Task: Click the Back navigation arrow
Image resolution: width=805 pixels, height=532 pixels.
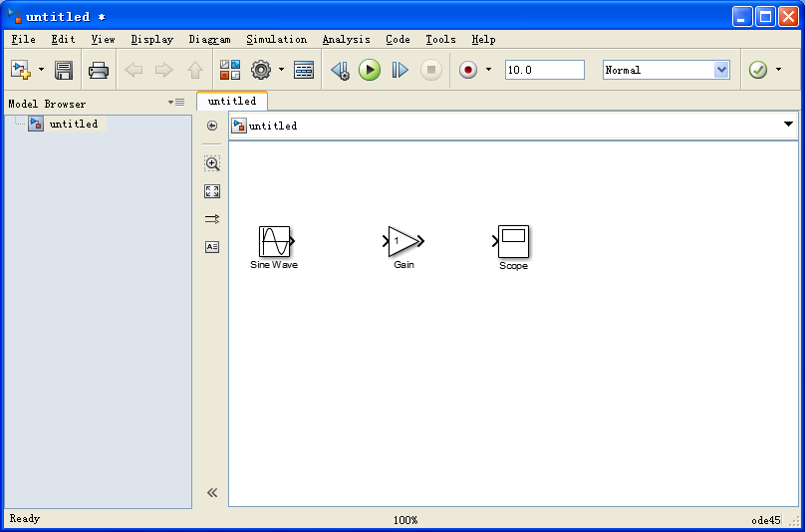Action: pyautogui.click(x=134, y=70)
